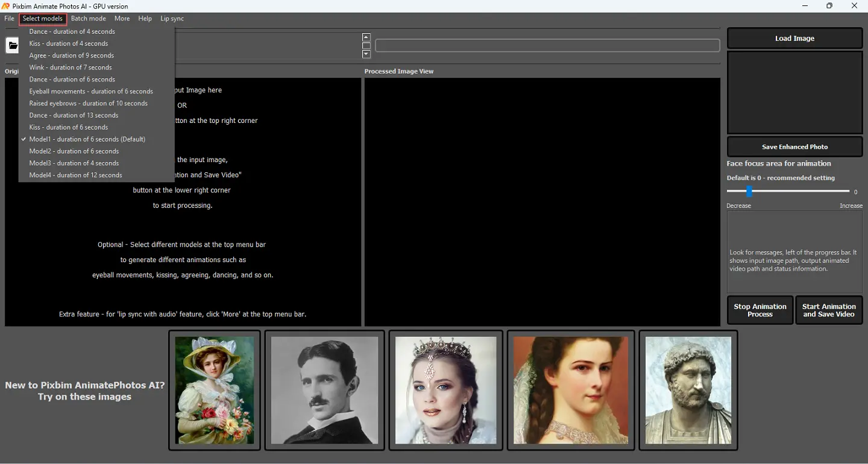868x464 pixels.
Task: Click the Decrease label under the slider
Action: tap(738, 206)
